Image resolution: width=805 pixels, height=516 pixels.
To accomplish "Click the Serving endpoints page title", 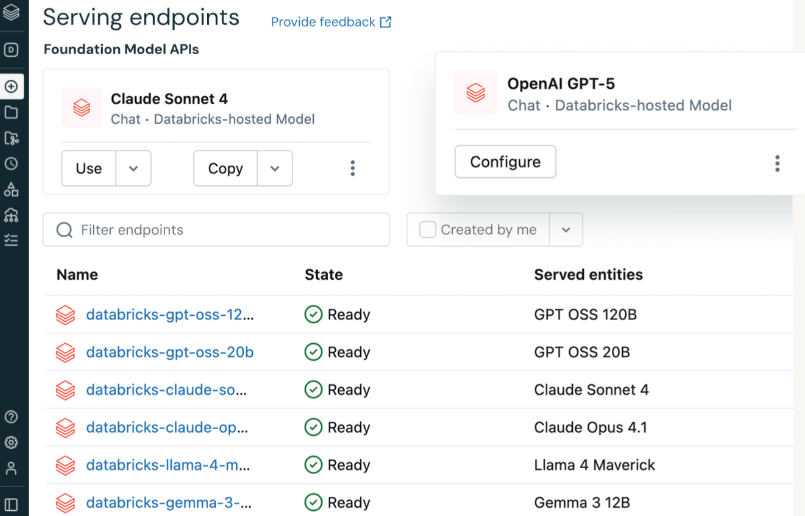I will click(141, 18).
